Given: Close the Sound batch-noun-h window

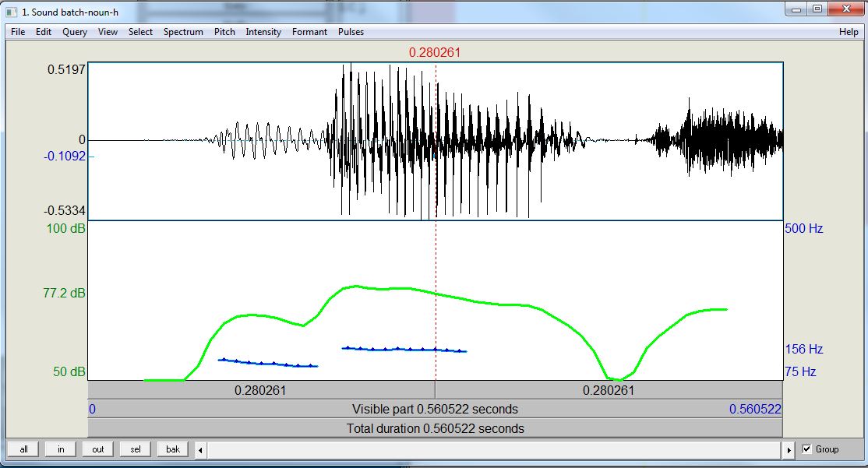Looking at the screenshot, I should pyautogui.click(x=846, y=9).
